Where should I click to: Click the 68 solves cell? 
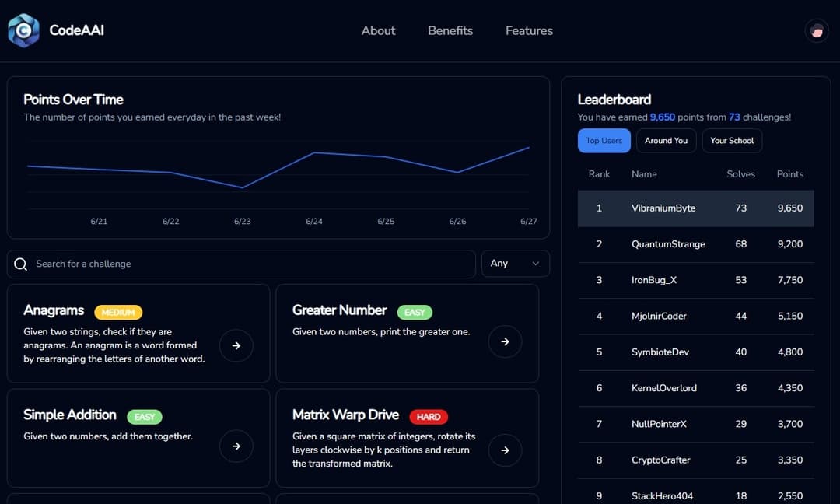tap(741, 244)
